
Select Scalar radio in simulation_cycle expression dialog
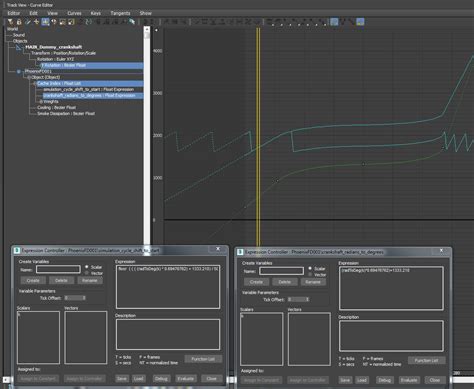pos(87,267)
